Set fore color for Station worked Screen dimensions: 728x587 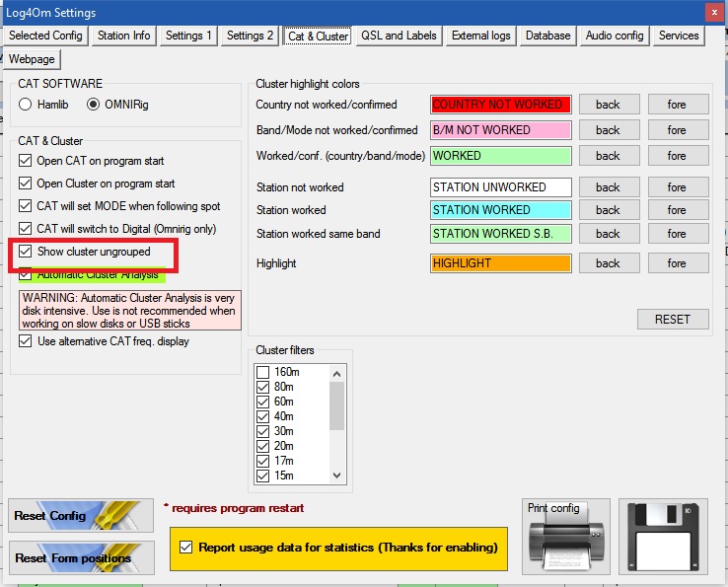679,210
